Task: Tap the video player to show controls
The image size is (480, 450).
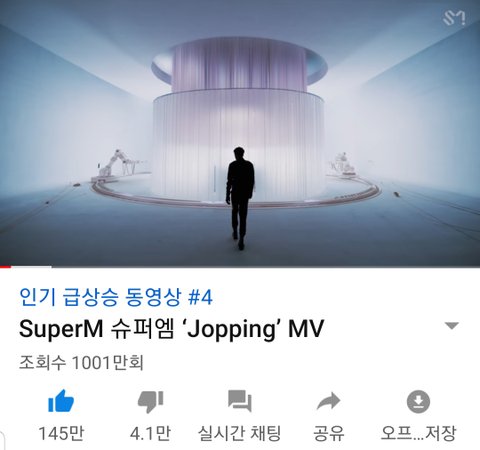Action: [x=240, y=133]
